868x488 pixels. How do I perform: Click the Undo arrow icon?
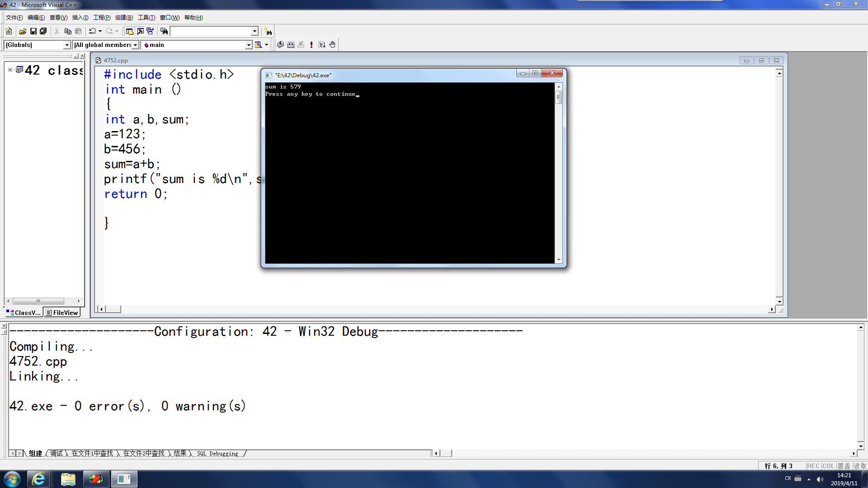92,31
